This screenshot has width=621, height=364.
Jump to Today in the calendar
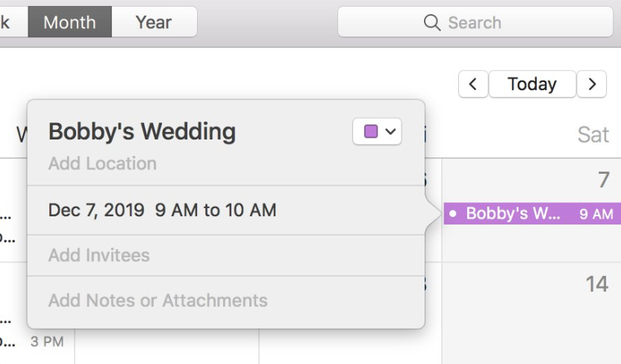point(531,84)
